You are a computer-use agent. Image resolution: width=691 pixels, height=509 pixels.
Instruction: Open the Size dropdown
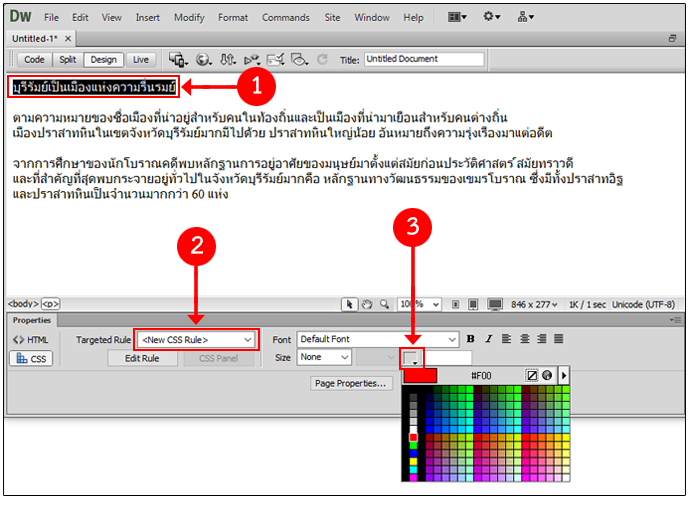point(345,357)
